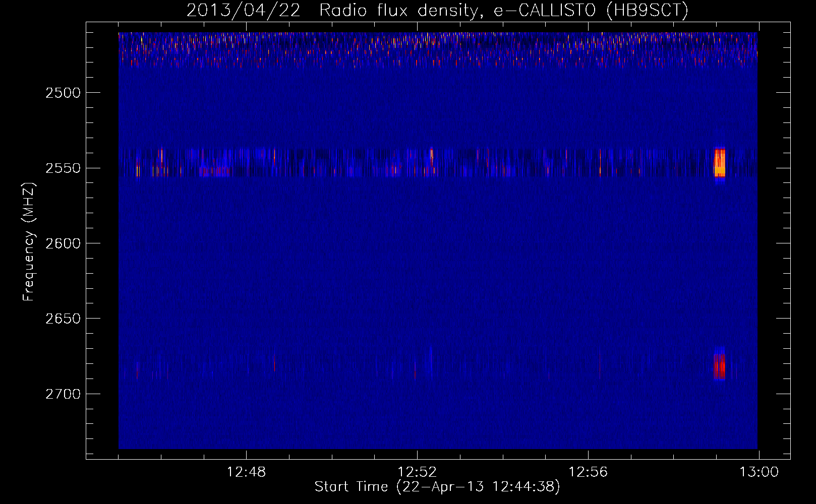Click the 12:48 time axis label
This screenshot has height=504, width=816.
(246, 472)
